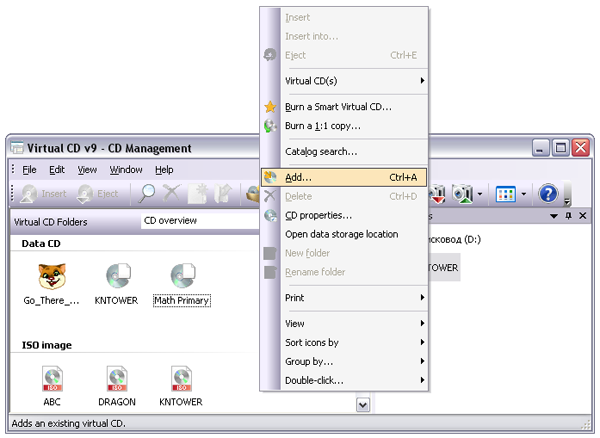Open the File menu

coord(29,169)
